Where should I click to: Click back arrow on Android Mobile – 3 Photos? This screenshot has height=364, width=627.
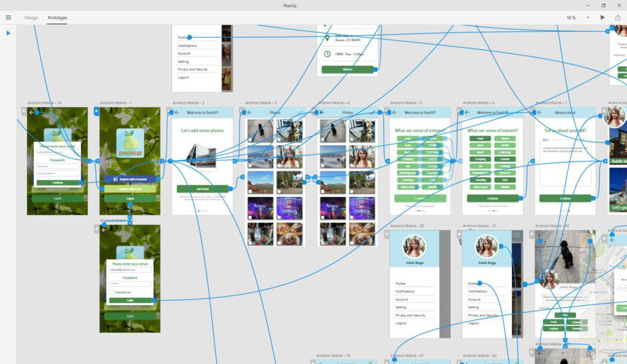[x=250, y=113]
